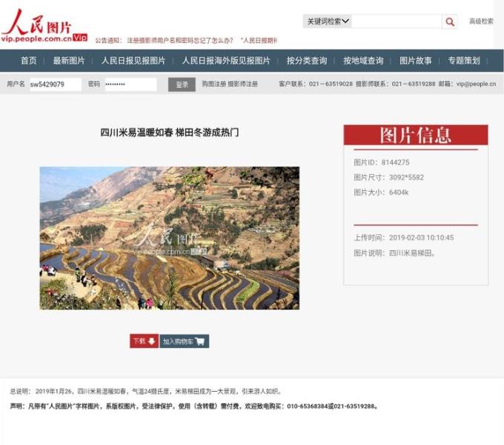
Task: Click the red 下载 download button
Action: tap(144, 341)
